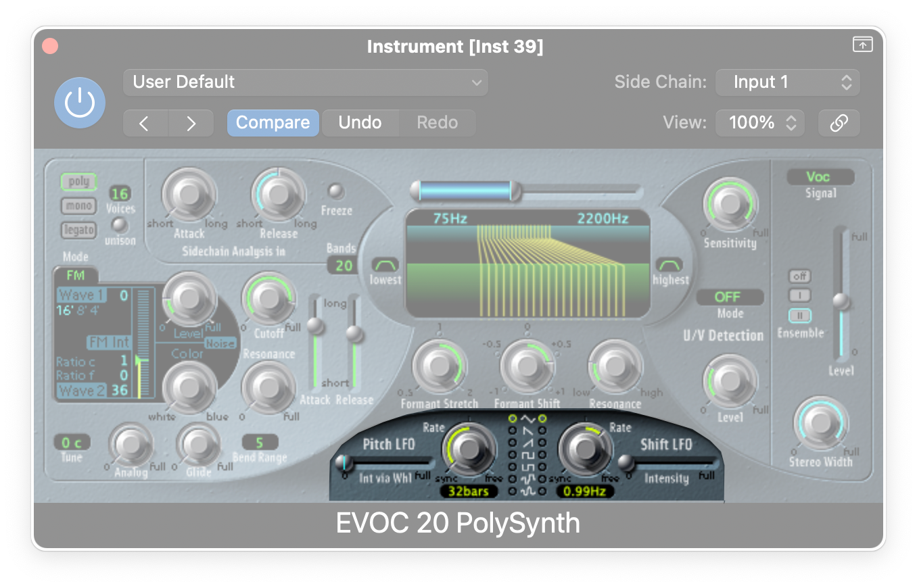Click the oscillator Level knob

189,297
